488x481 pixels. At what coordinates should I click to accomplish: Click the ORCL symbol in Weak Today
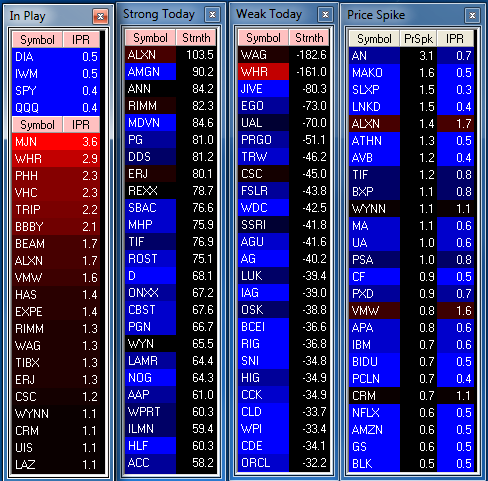[x=256, y=463]
